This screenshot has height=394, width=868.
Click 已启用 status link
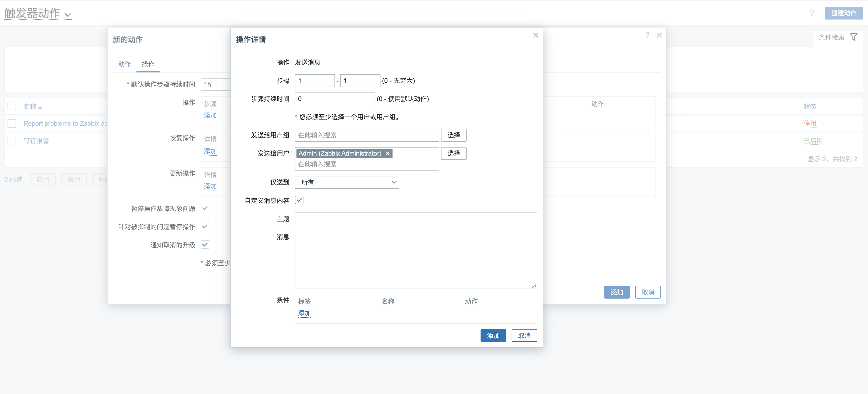pos(813,141)
